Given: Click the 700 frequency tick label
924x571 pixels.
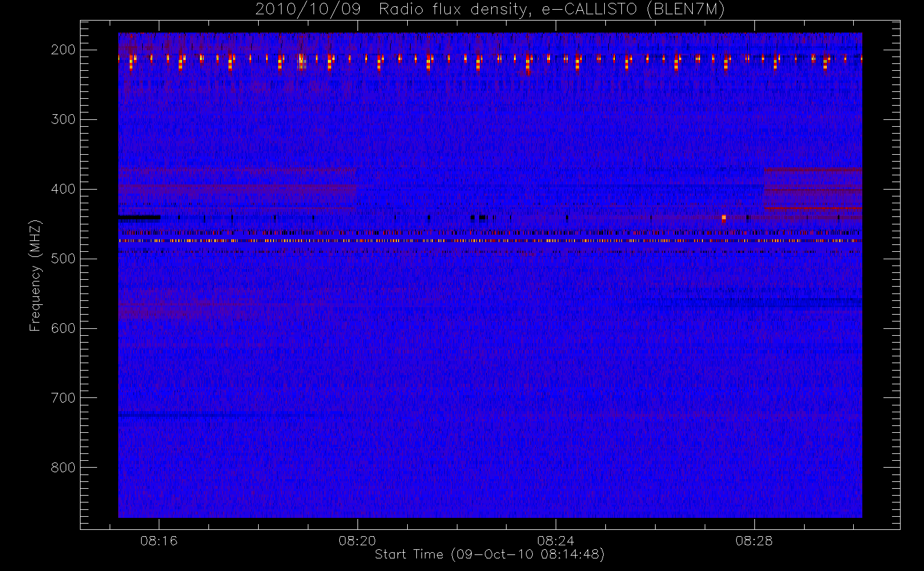Looking at the screenshot, I should click(x=63, y=398).
